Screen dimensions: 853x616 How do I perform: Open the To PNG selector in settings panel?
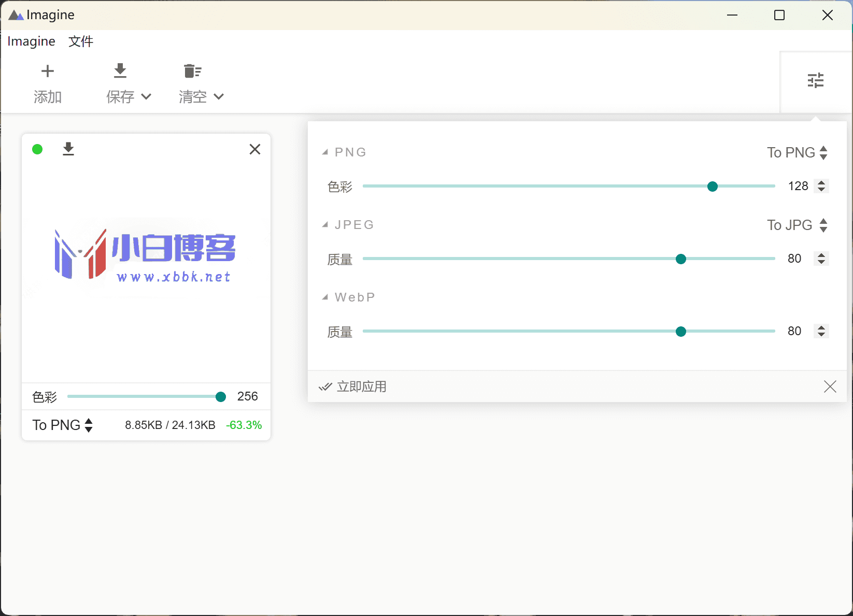click(x=798, y=152)
